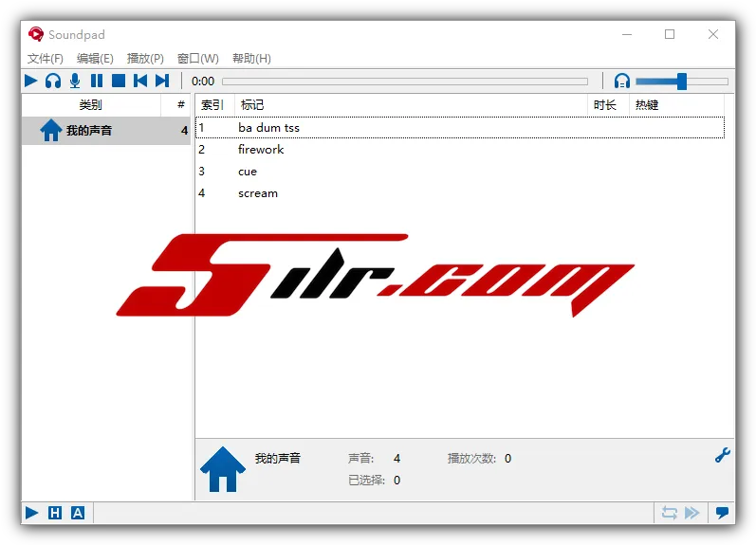Toggle the repeat/loop icon in the status bar
Viewport: 756px width, 545px height.
pyautogui.click(x=670, y=513)
